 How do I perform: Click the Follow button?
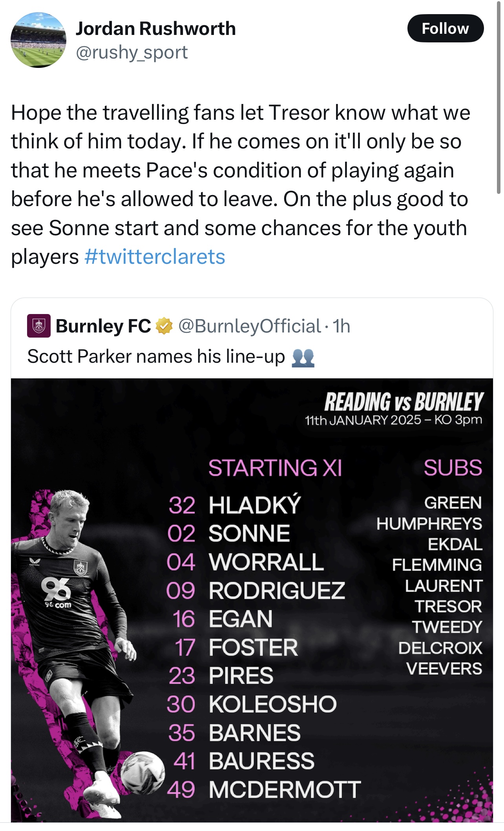(445, 28)
